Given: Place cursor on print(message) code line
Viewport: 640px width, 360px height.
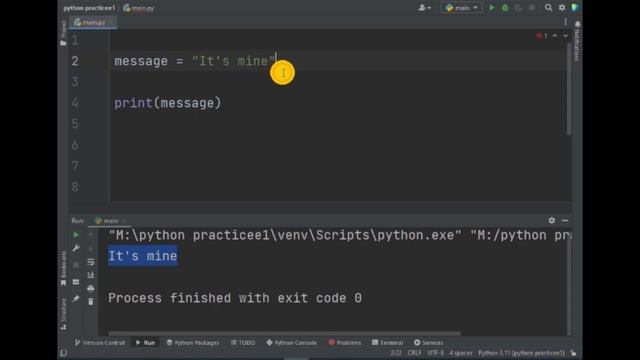Looking at the screenshot, I should click(x=167, y=103).
